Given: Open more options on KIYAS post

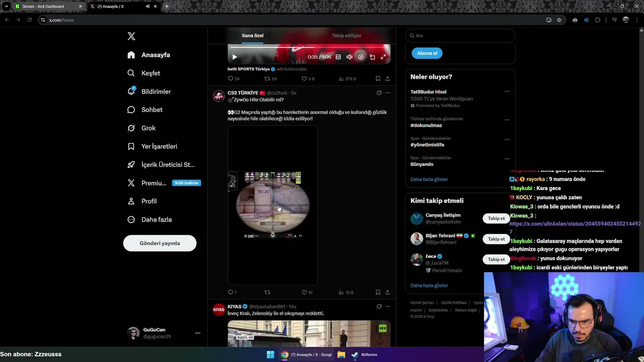Looking at the screenshot, I should pyautogui.click(x=387, y=306).
